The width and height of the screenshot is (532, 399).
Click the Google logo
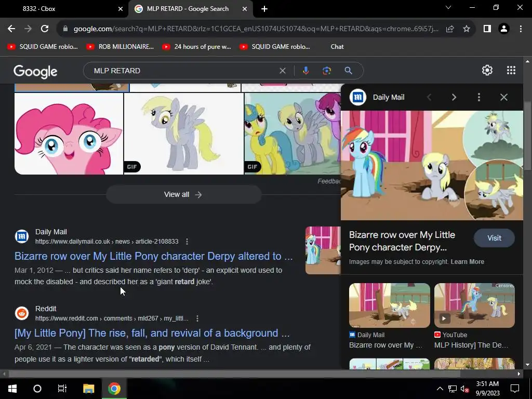click(35, 71)
